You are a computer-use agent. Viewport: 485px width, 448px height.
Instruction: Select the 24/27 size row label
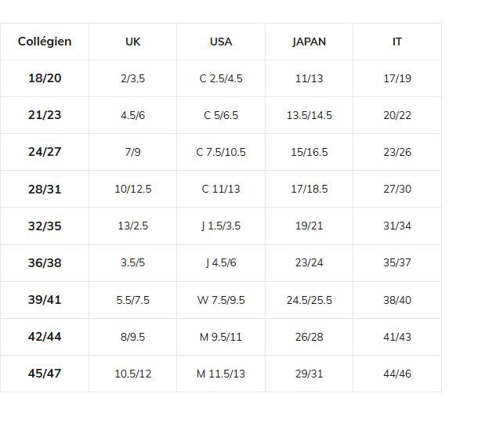coord(45,152)
